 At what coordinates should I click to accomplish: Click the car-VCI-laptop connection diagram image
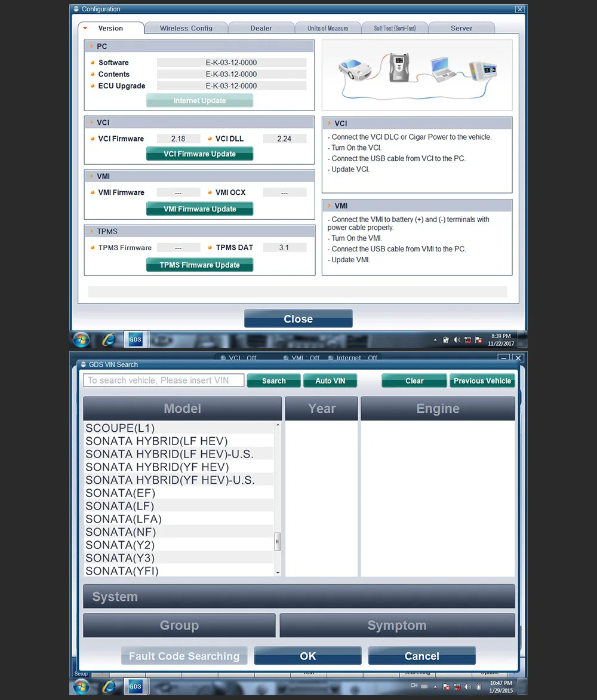tap(417, 75)
